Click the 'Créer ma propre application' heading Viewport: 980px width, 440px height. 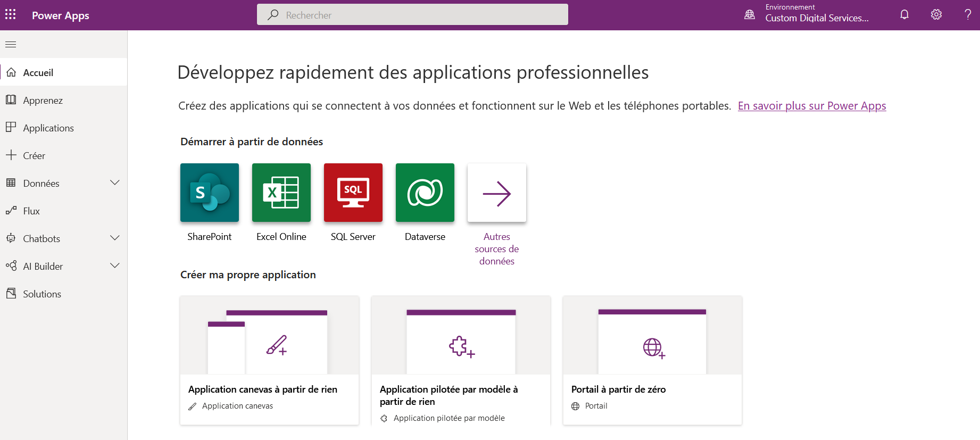pyautogui.click(x=248, y=275)
